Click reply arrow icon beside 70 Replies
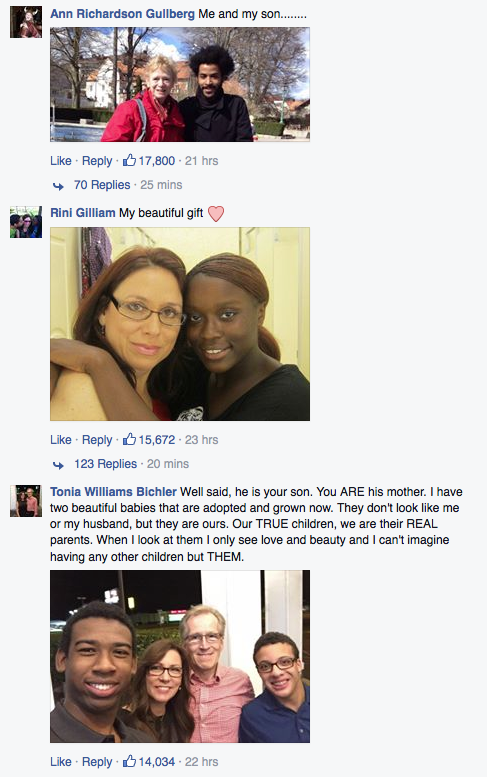This screenshot has height=777, width=487. pos(58,186)
